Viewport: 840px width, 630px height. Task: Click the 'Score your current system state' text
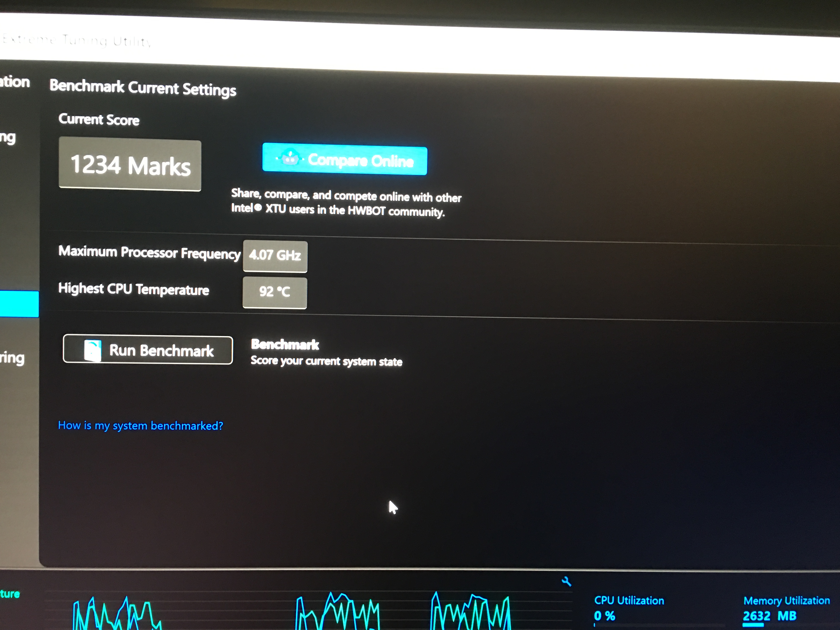click(x=326, y=361)
